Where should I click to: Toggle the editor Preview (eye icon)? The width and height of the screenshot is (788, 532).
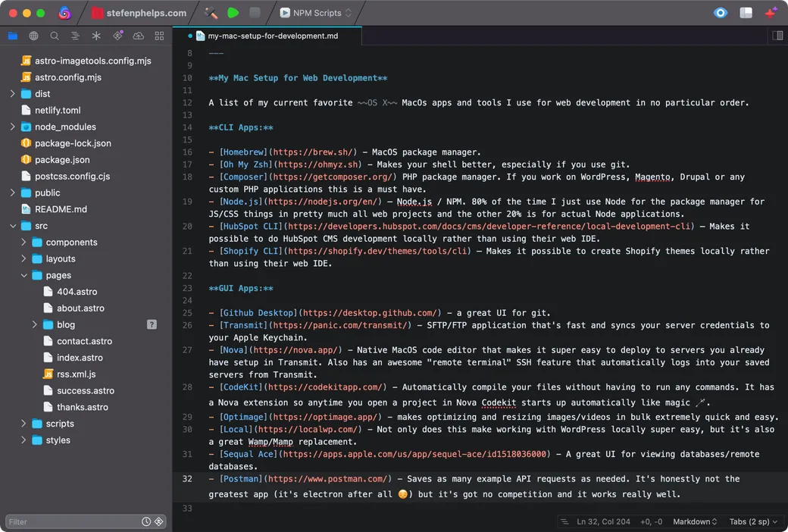[720, 12]
